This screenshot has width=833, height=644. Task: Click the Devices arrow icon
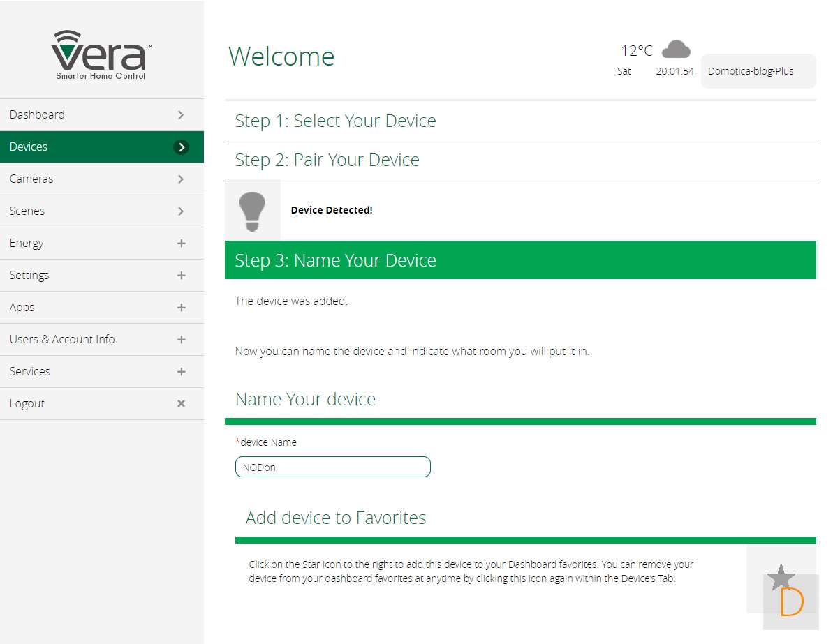point(181,147)
